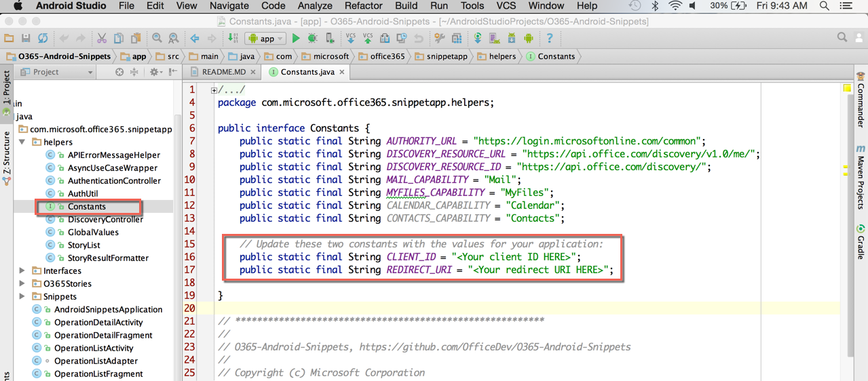The height and width of the screenshot is (381, 868).
Task: Toggle the Gradle side panel
Action: click(x=861, y=242)
